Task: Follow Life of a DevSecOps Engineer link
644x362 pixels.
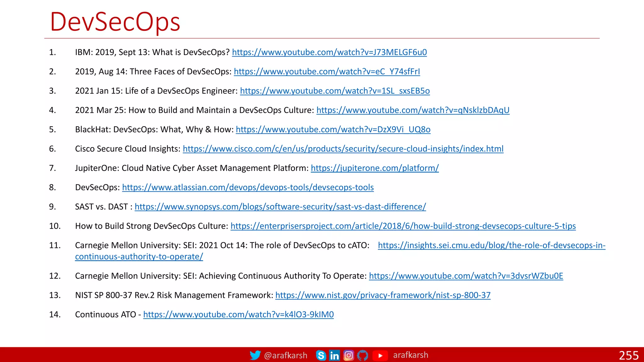Action: tap(335, 91)
